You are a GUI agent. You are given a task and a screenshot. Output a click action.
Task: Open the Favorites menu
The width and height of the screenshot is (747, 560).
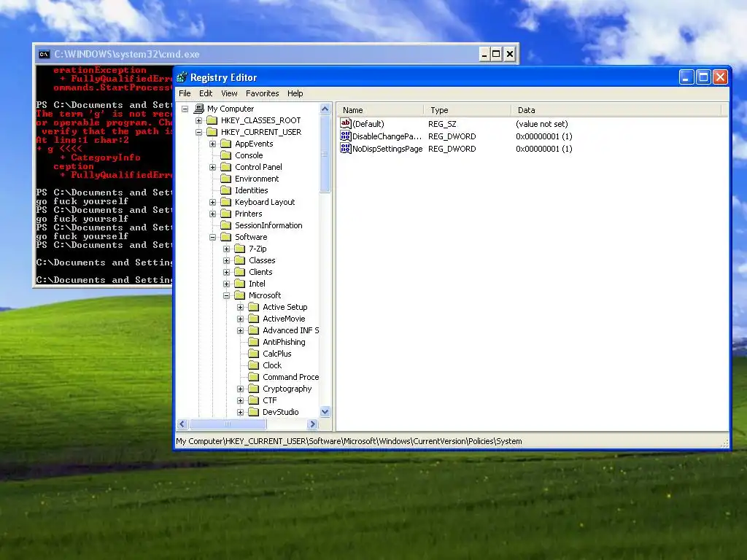tap(263, 93)
